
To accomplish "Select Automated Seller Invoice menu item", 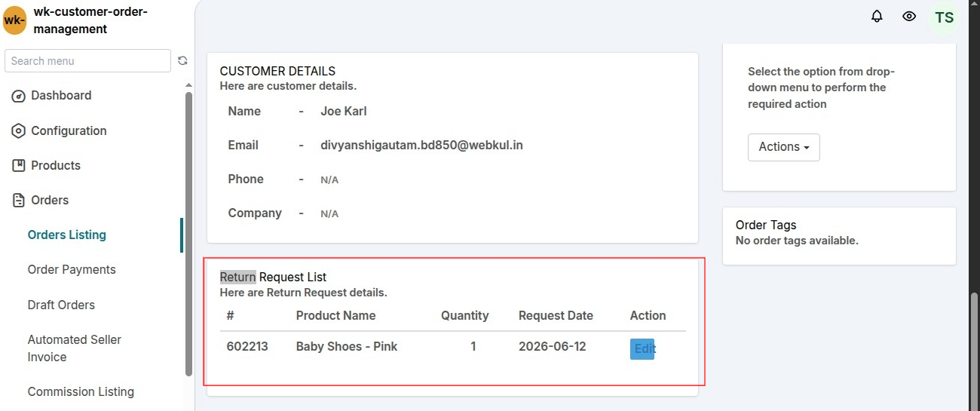I will click(x=75, y=348).
